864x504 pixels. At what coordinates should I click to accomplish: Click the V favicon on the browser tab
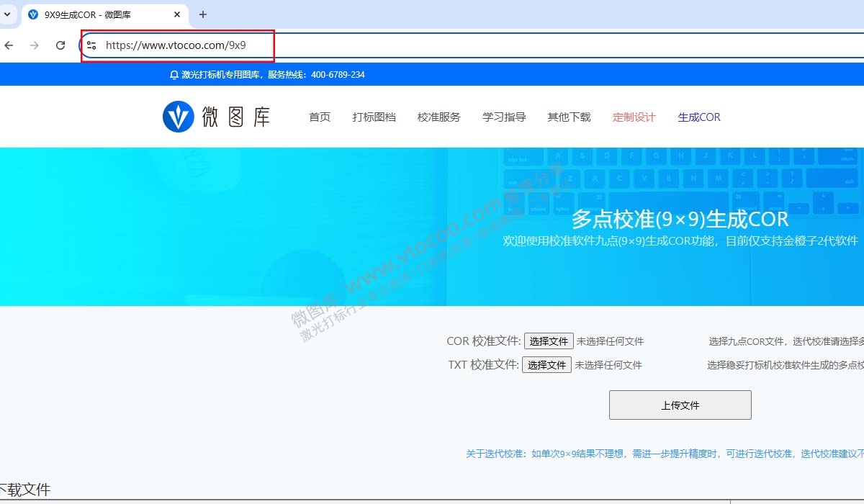pos(33,14)
